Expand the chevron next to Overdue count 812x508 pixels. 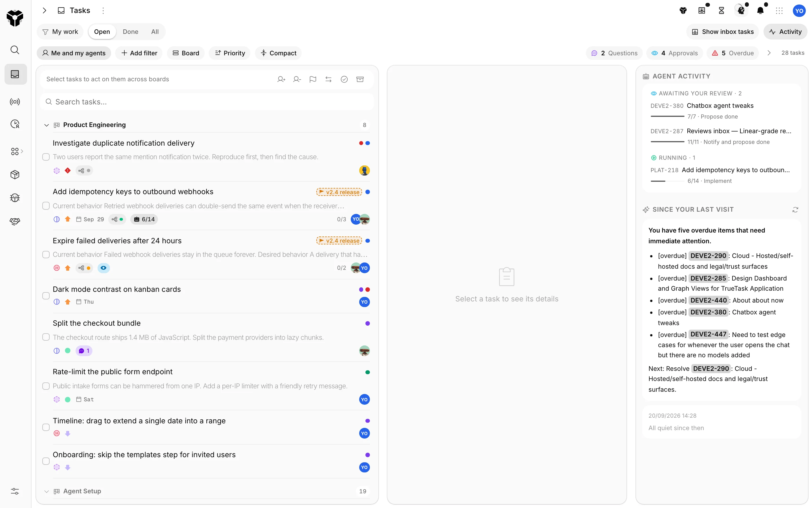click(769, 53)
